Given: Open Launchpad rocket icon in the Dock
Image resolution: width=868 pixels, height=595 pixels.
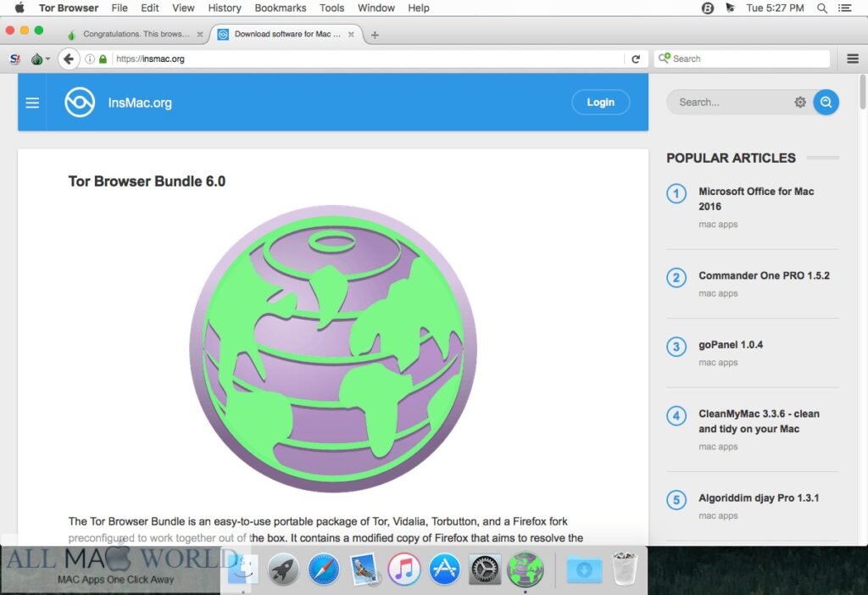Looking at the screenshot, I should point(283,570).
